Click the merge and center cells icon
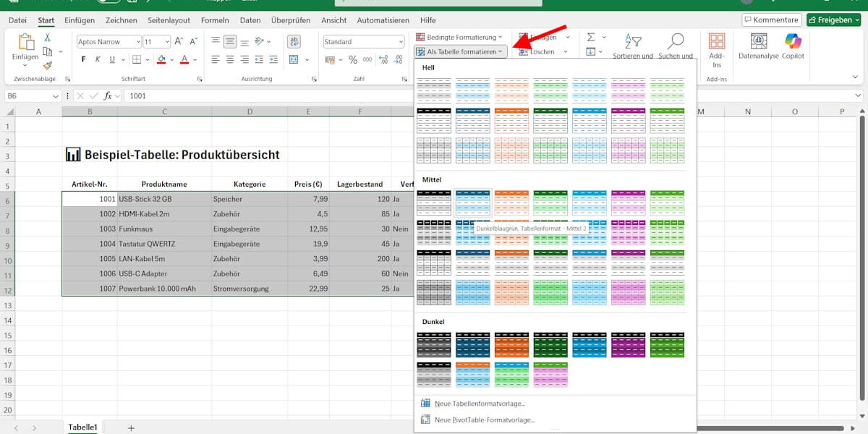 [x=294, y=59]
